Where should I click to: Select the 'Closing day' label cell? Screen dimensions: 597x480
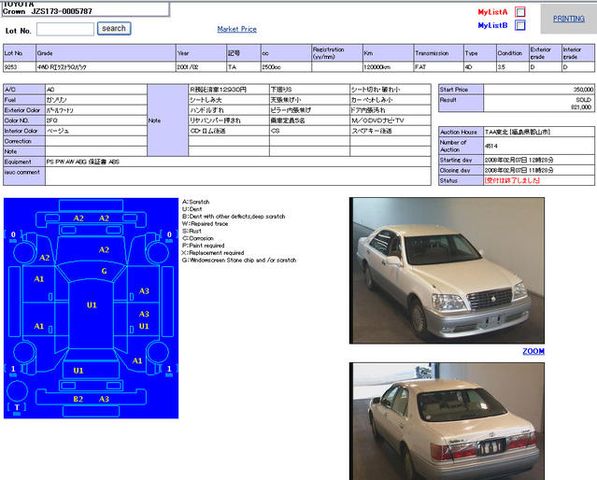(x=461, y=170)
